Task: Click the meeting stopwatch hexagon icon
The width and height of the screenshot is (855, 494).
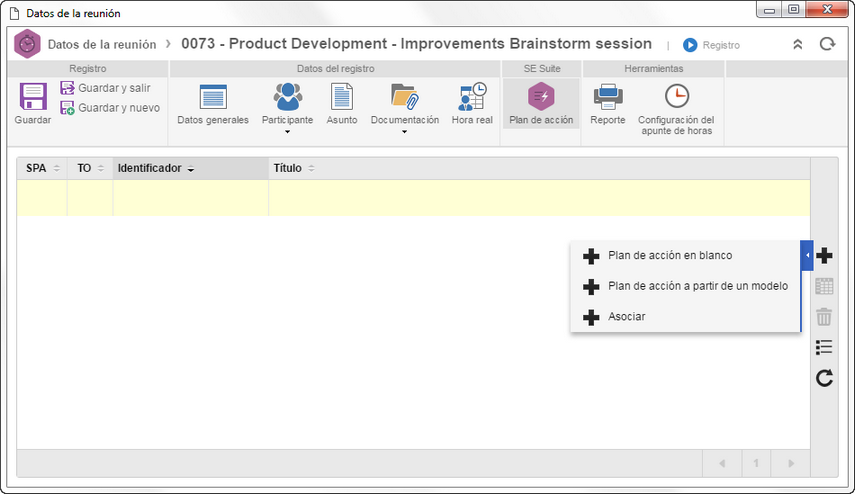Action: click(27, 44)
